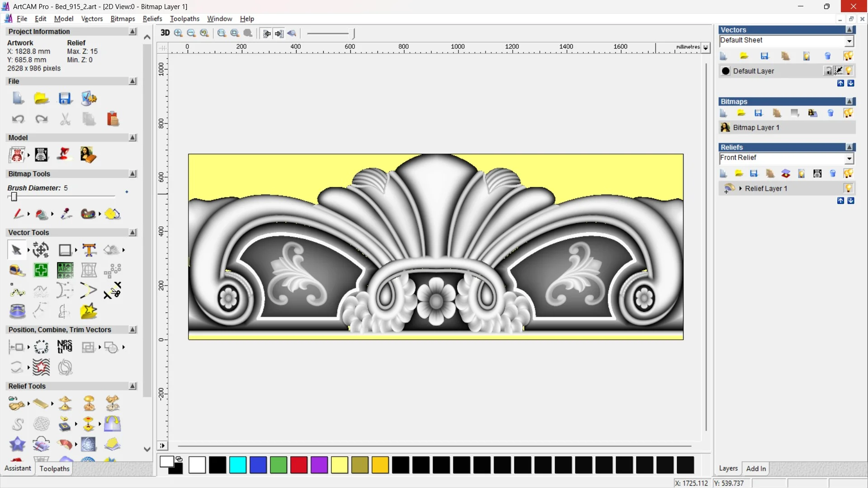Viewport: 868px width, 488px height.
Task: Click the Add In tab
Action: [756, 469]
